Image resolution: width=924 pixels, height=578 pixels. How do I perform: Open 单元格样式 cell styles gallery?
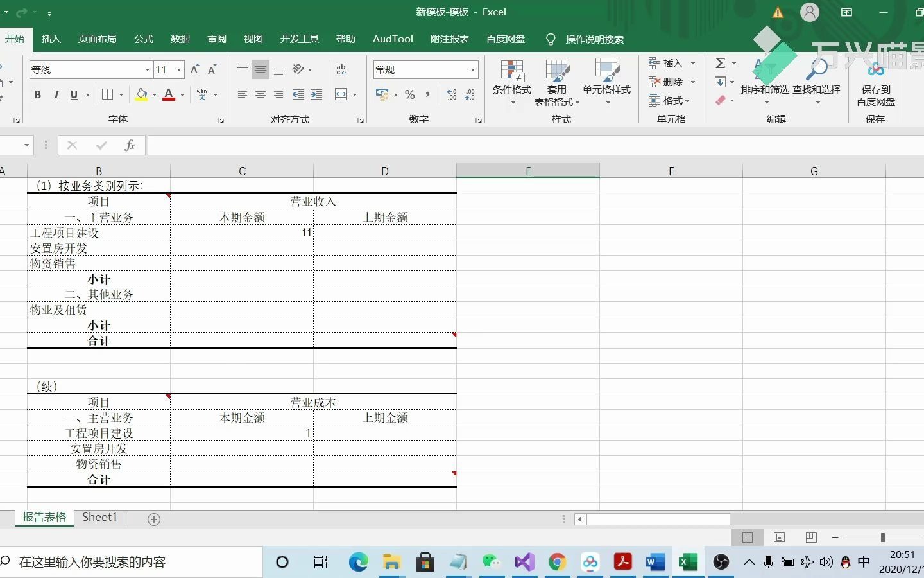point(606,82)
